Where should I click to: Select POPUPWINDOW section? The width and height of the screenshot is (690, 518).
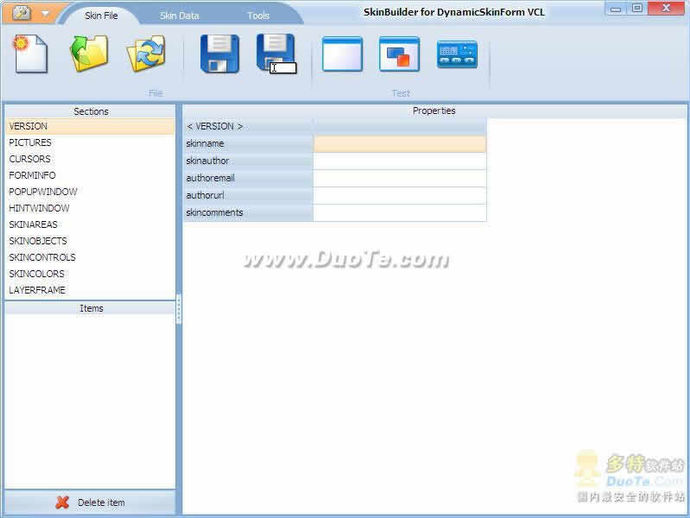pyautogui.click(x=90, y=192)
